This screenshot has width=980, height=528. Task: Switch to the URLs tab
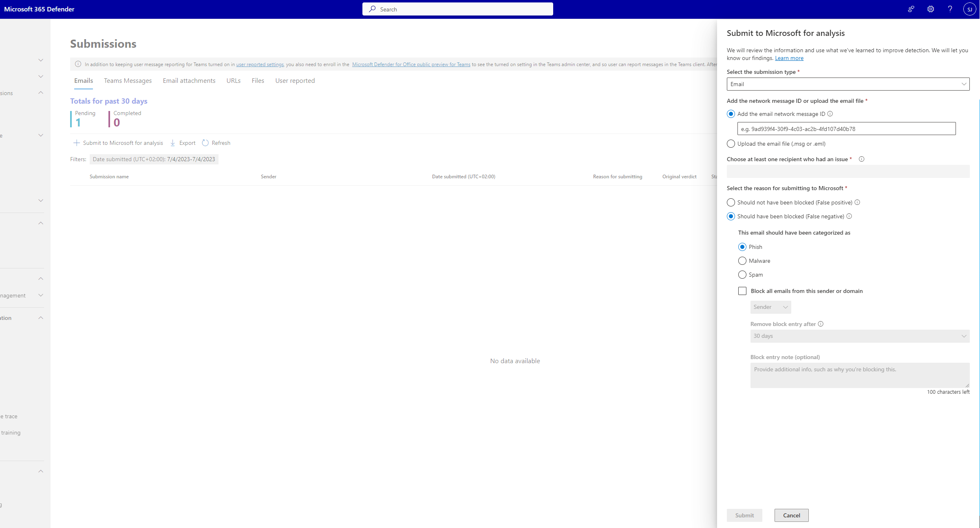pos(234,81)
